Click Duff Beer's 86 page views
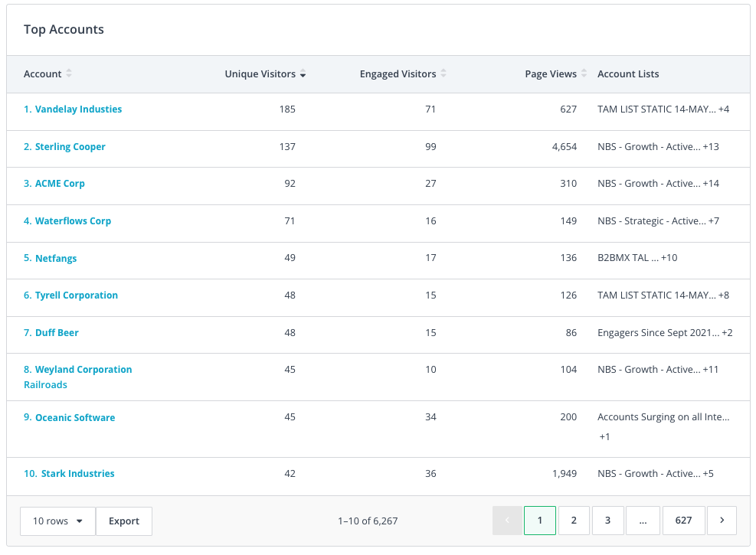Screen dimensions: 756x555 (571, 333)
